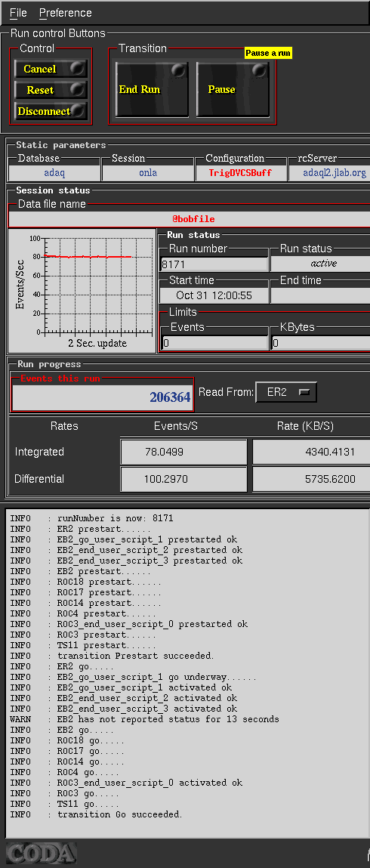Viewport: 370px width, 868px height.
Task: Open the Read From ER2 dropdown
Action: pos(286,392)
